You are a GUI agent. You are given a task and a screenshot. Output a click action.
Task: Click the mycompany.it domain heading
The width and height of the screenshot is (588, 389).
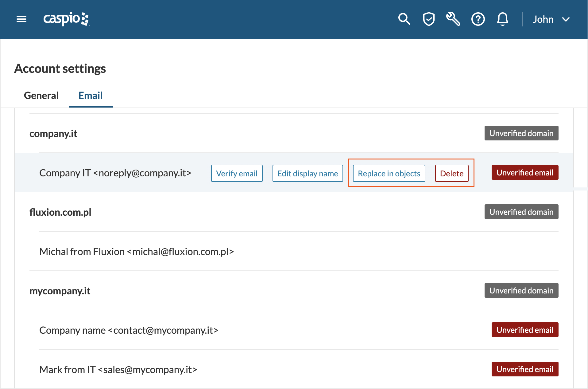pos(60,291)
